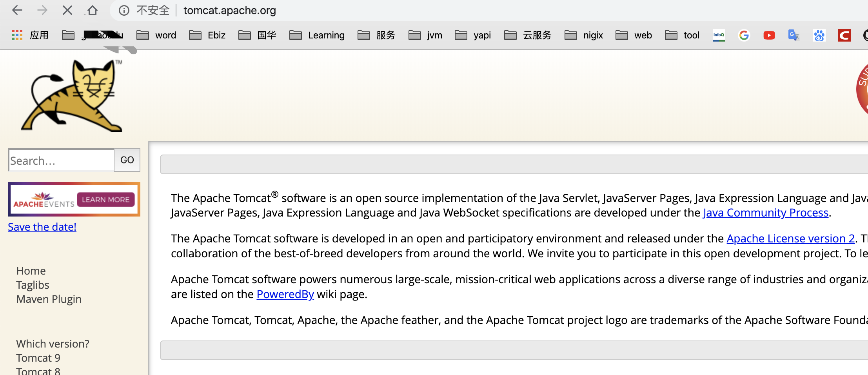Open Taglibs in the sidebar

point(33,285)
